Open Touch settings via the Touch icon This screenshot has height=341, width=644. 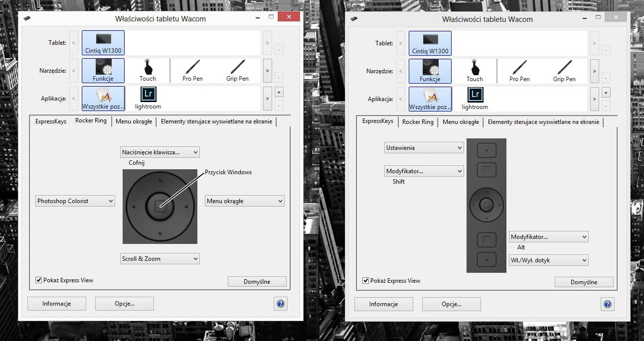pos(148,70)
